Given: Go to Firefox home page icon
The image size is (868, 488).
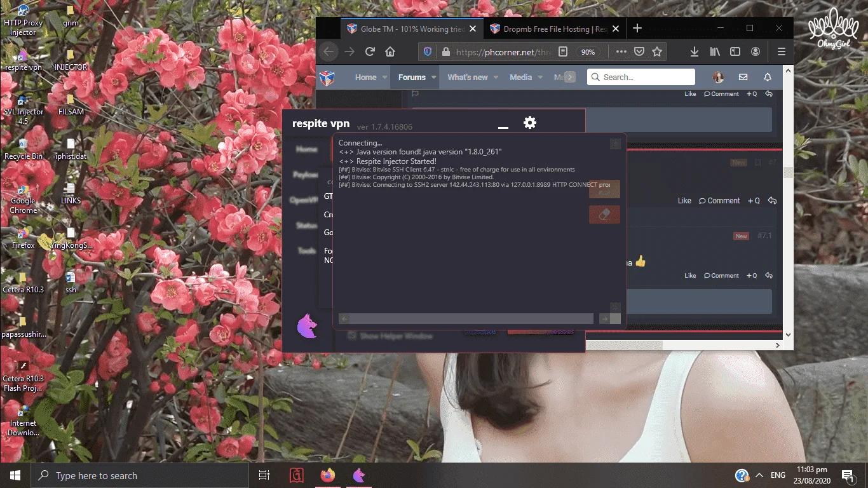Looking at the screenshot, I should pyautogui.click(x=390, y=51).
